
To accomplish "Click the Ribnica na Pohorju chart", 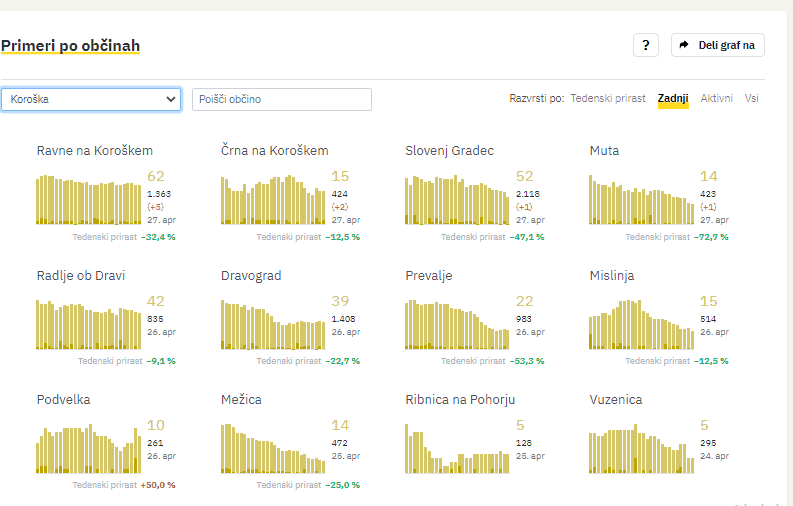I will click(x=457, y=449).
